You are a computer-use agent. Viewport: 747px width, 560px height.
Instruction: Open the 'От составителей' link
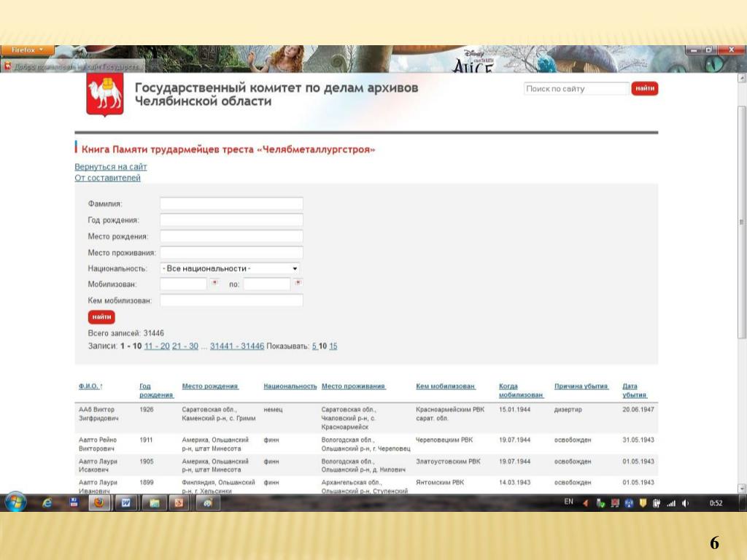coord(108,178)
